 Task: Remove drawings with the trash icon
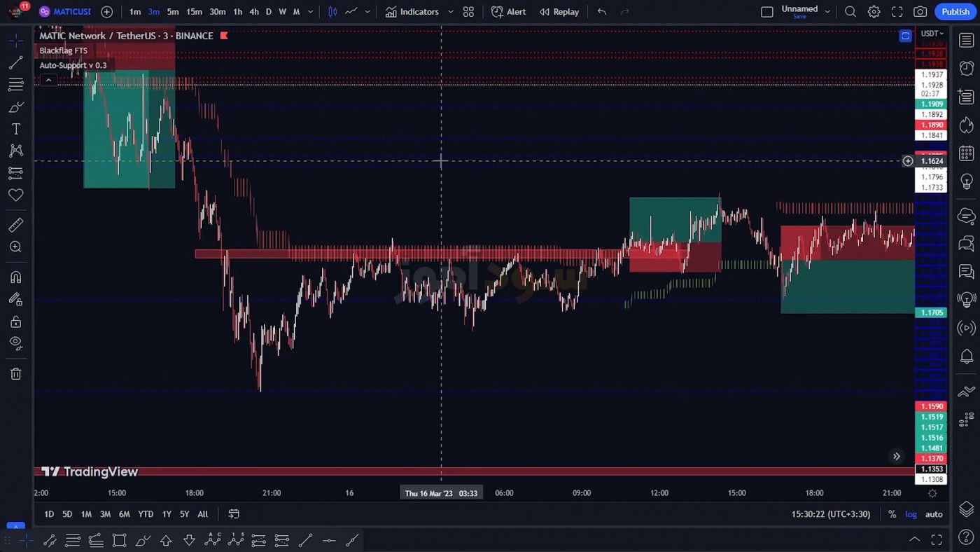(x=15, y=374)
